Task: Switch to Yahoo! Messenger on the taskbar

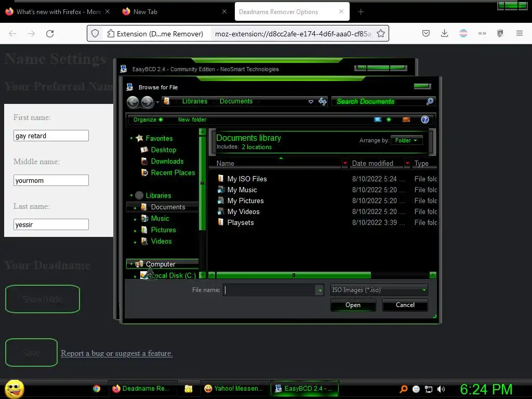Action: coord(234,389)
